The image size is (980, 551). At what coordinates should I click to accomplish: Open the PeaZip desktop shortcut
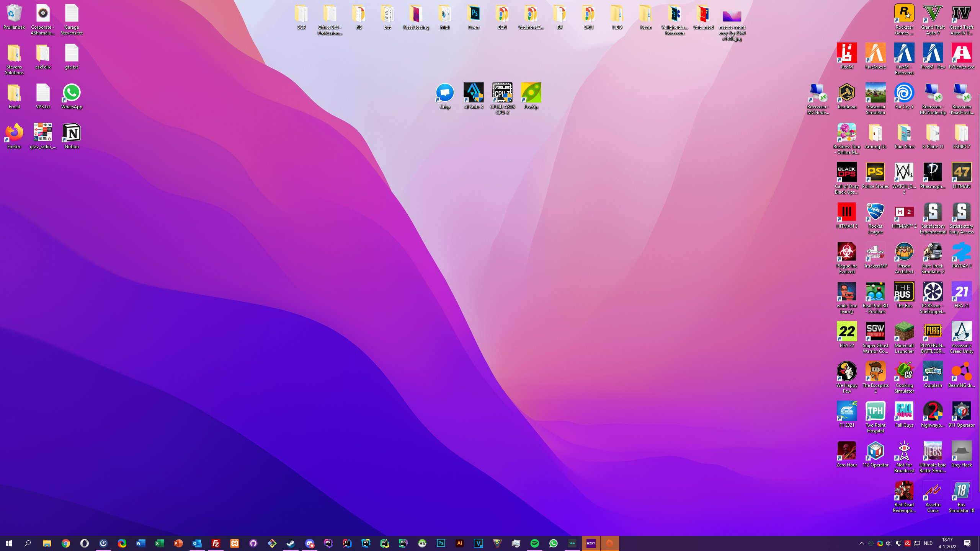531,93
